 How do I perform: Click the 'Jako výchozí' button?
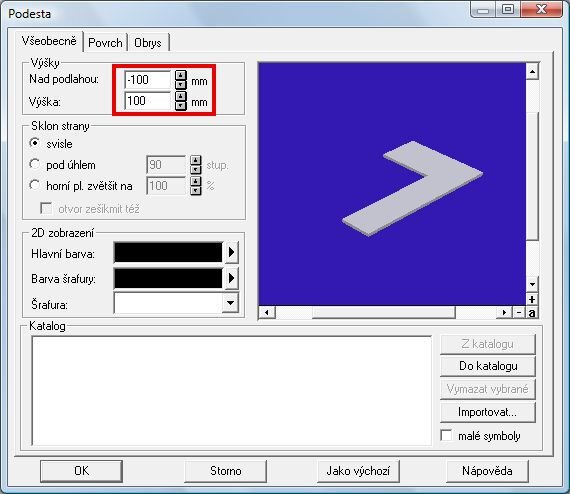[358, 471]
